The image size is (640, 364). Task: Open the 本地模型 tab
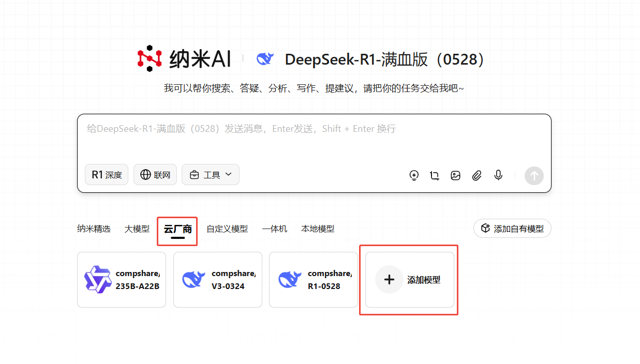point(318,229)
